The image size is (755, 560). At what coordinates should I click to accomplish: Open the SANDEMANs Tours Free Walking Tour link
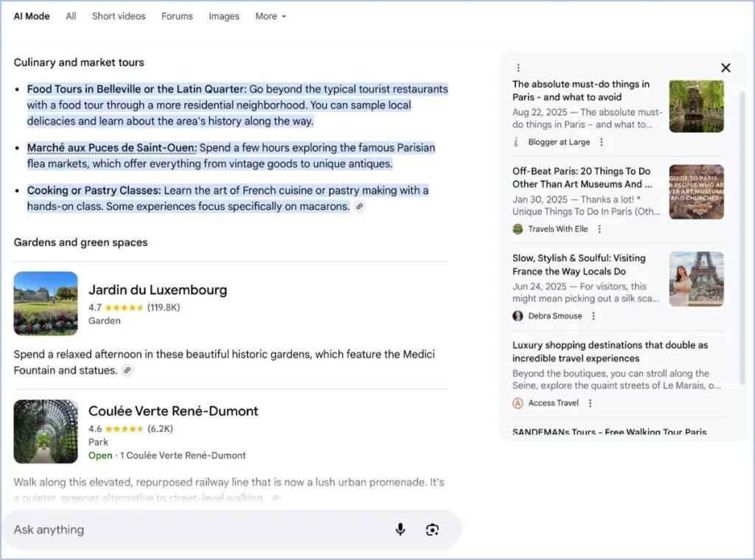tap(610, 432)
